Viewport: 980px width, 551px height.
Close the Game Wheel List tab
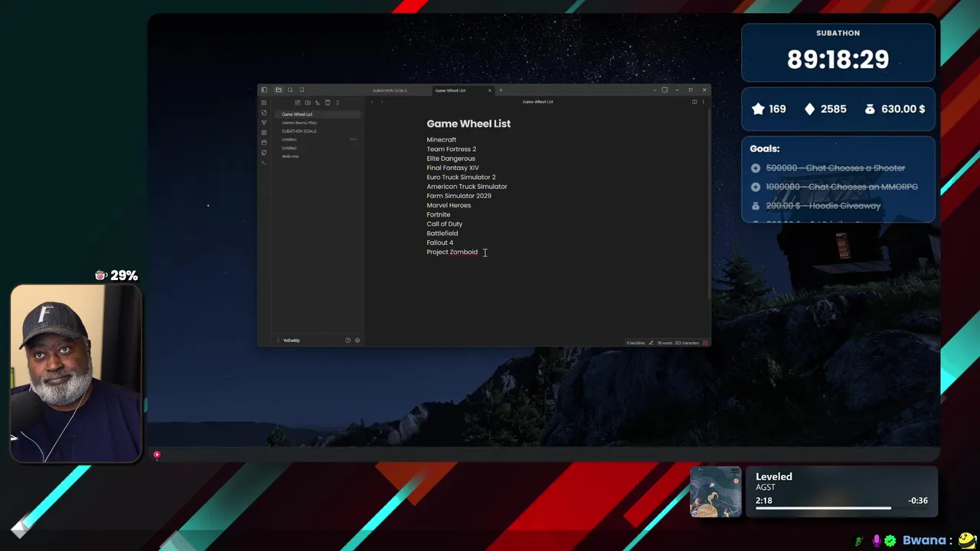490,90
